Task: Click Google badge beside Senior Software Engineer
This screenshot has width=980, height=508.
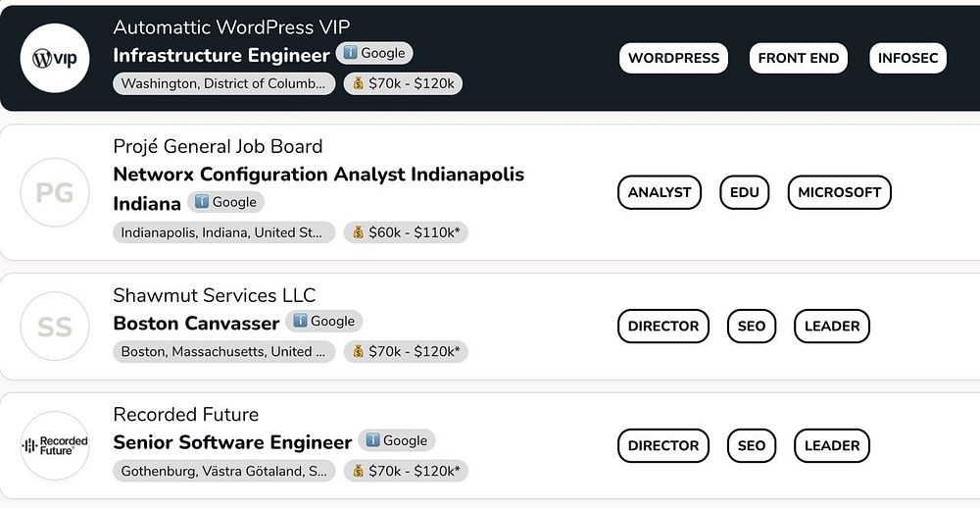Action: pyautogui.click(x=396, y=440)
